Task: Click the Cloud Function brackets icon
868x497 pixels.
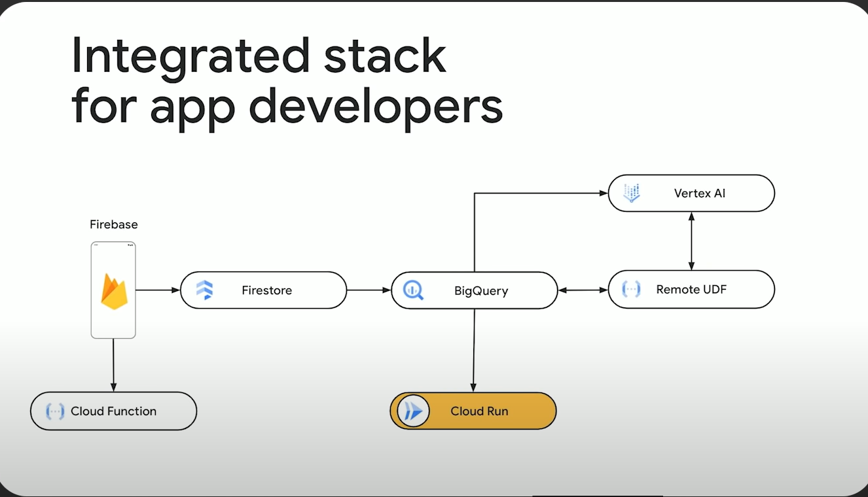Action: pos(54,411)
